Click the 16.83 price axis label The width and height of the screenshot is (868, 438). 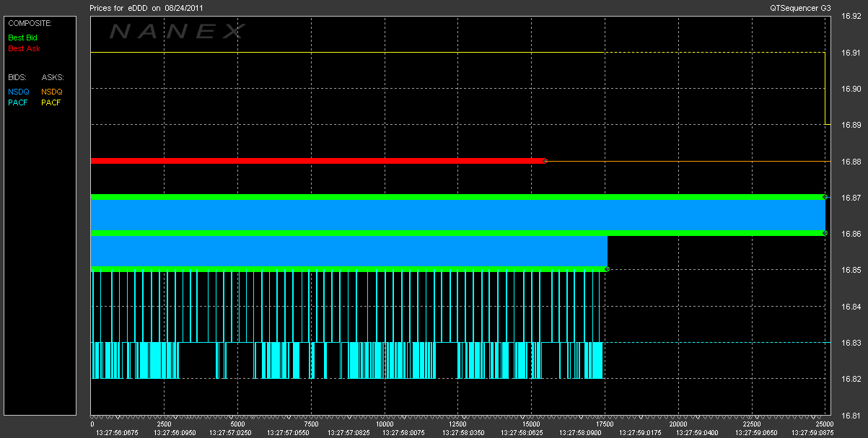[851, 343]
